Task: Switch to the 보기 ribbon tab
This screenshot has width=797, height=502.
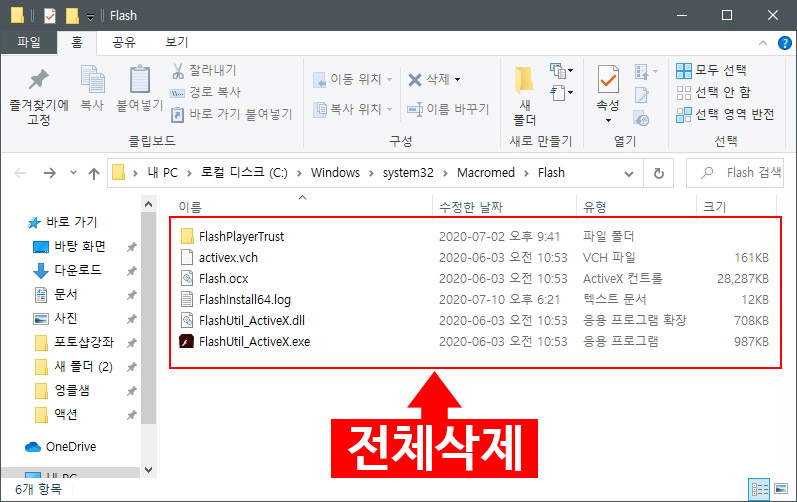Action: point(176,42)
